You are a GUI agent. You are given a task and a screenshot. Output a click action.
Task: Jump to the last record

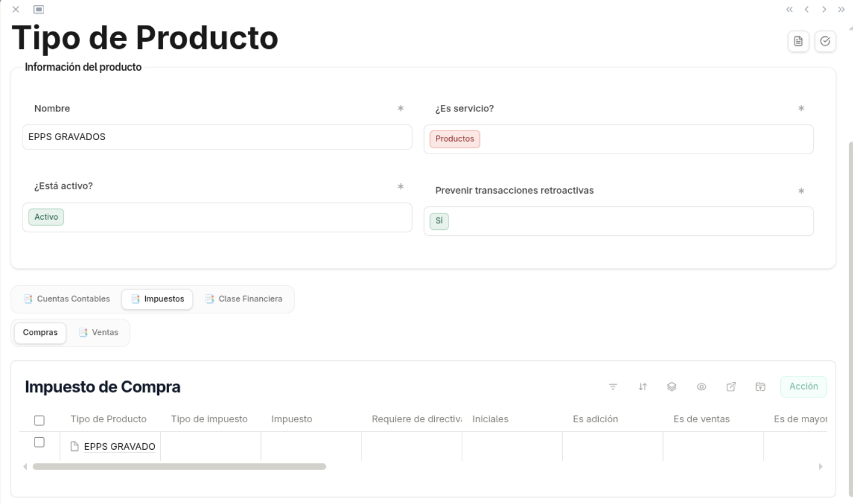[x=841, y=10]
